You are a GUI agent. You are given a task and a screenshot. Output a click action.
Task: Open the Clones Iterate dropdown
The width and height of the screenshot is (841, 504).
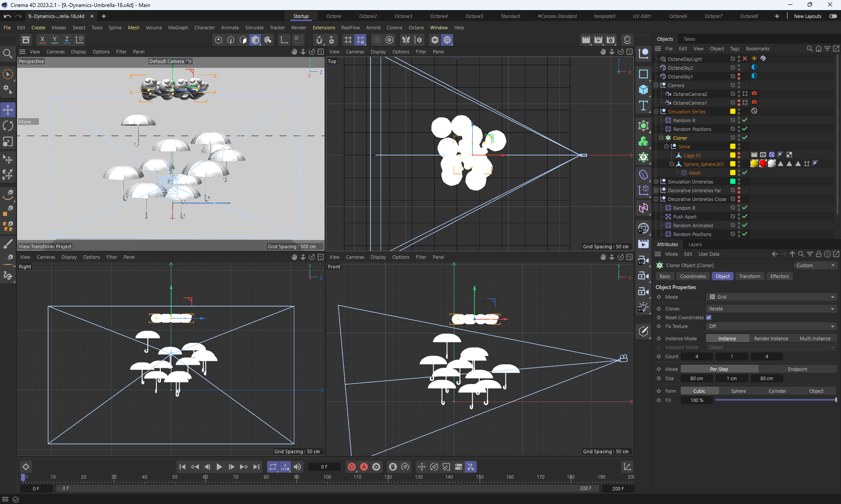772,309
